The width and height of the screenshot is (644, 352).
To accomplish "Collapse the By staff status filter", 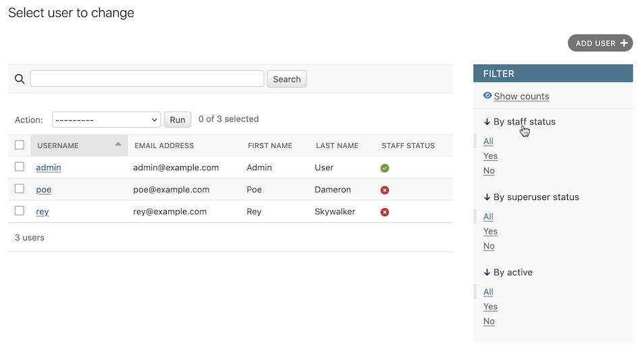I will [520, 122].
